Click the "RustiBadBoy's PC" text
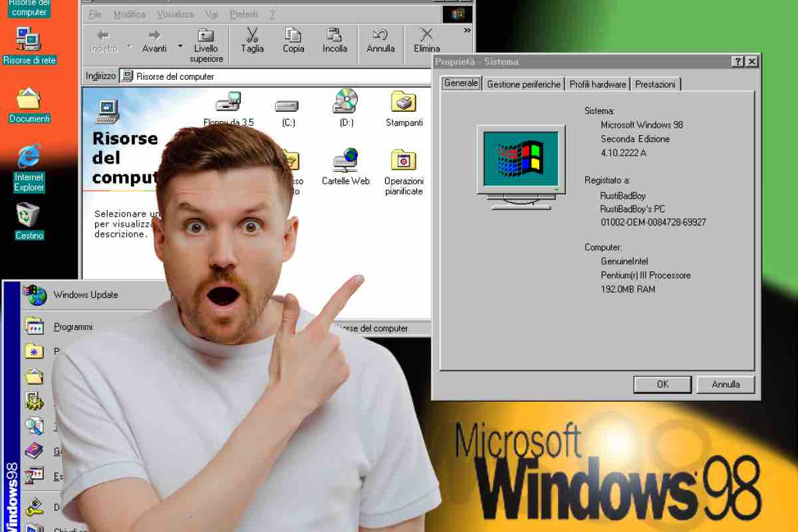Image resolution: width=798 pixels, height=532 pixels. pos(632,208)
